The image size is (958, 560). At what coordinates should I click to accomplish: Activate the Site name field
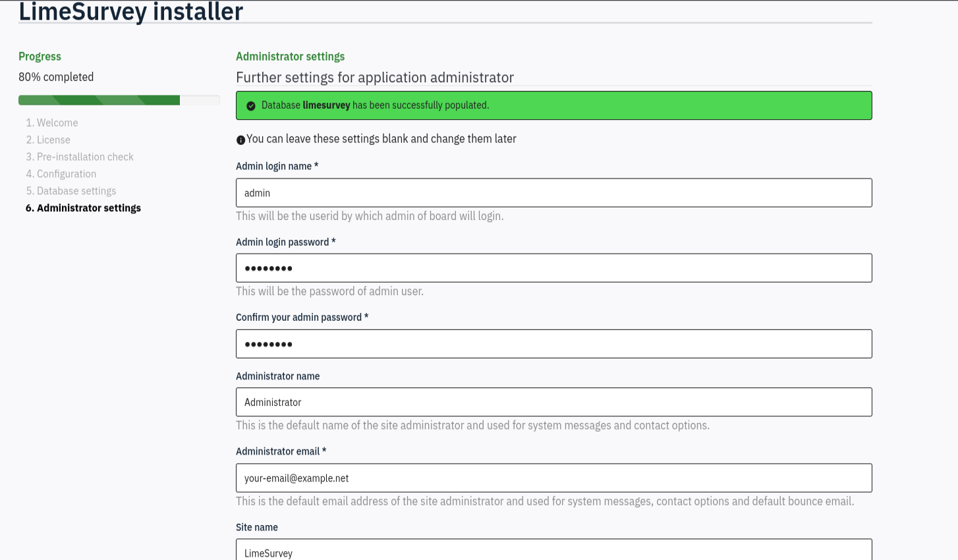(553, 550)
